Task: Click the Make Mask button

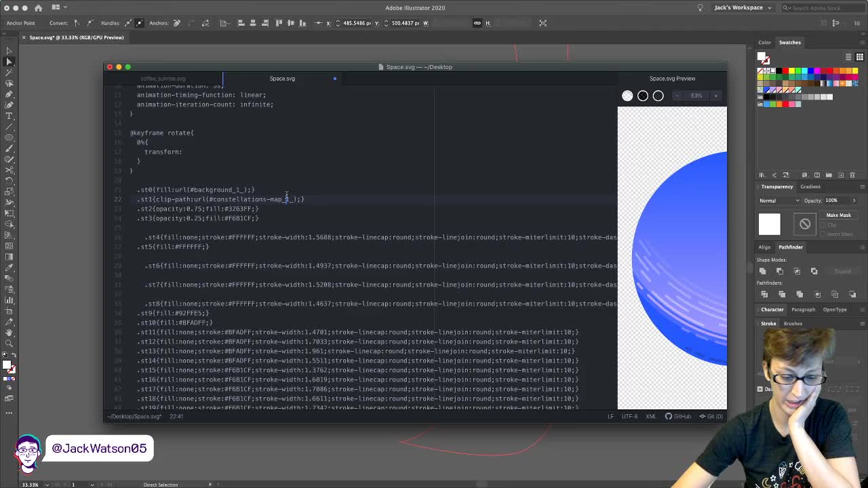Action: pyautogui.click(x=838, y=215)
